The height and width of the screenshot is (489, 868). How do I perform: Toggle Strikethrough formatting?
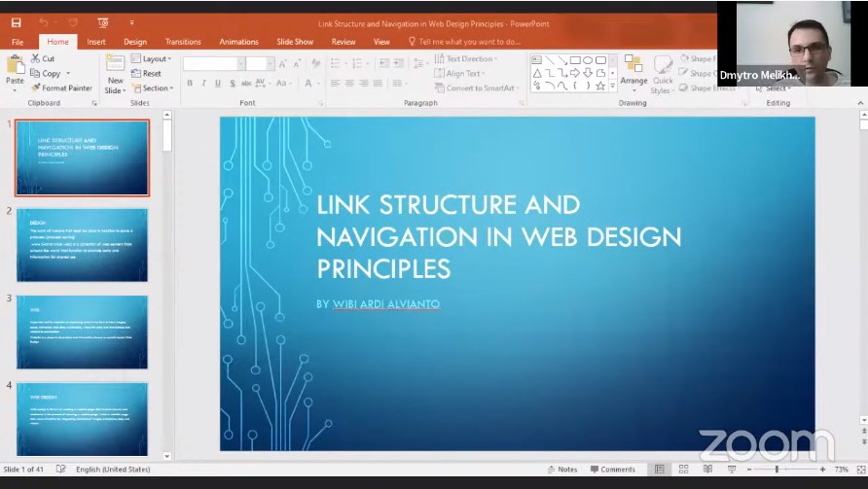(246, 83)
